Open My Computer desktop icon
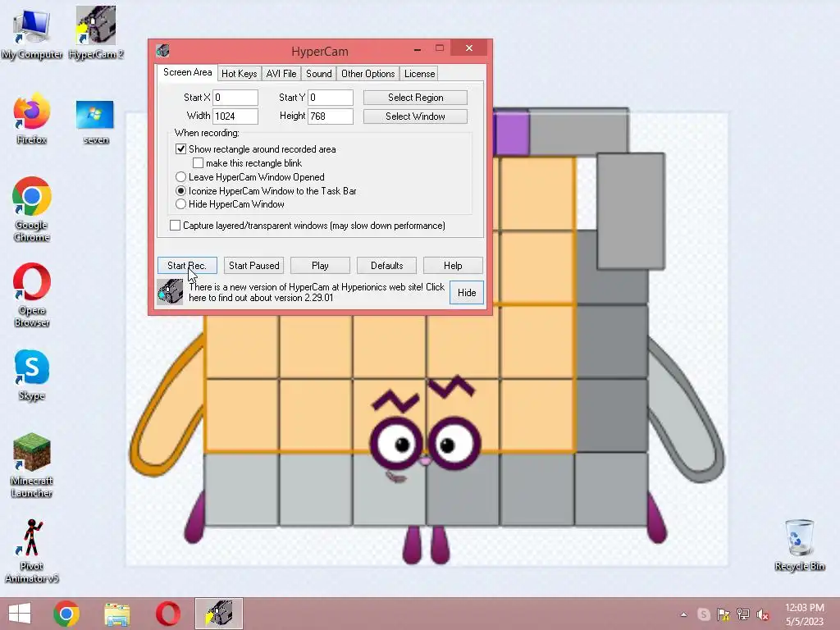The image size is (840, 630). click(x=32, y=33)
